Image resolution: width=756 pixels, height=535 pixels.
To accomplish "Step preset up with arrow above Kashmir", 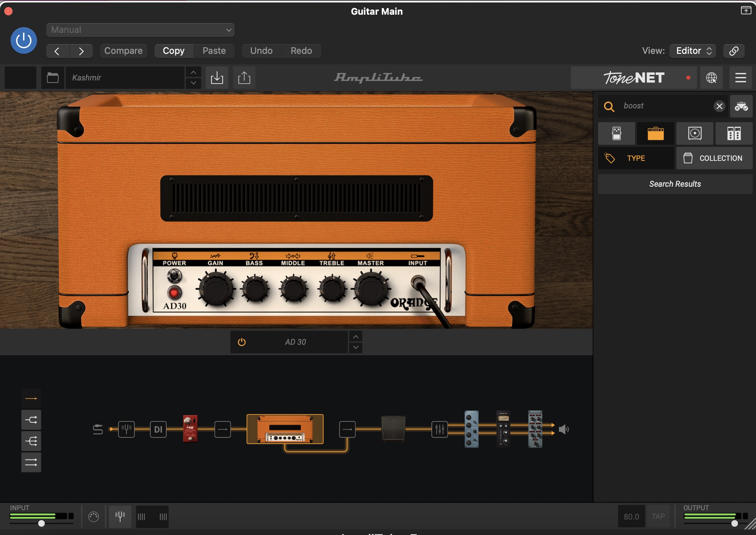I will 193,72.
